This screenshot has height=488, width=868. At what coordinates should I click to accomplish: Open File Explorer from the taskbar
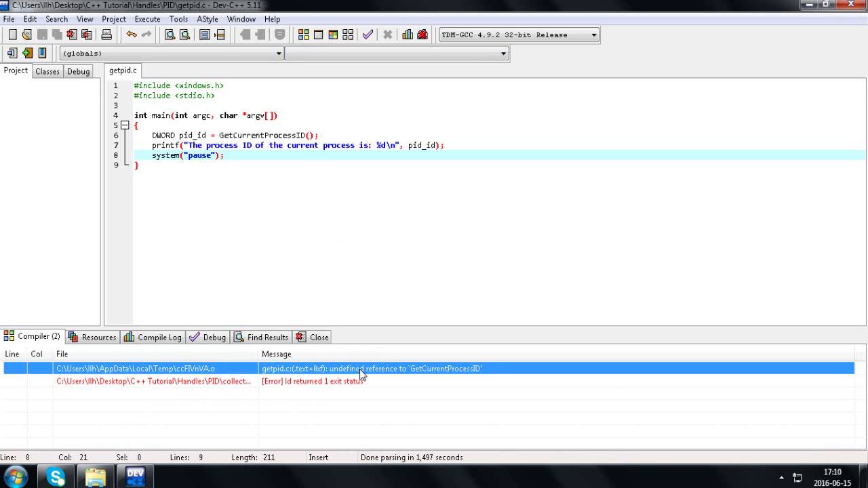96,476
